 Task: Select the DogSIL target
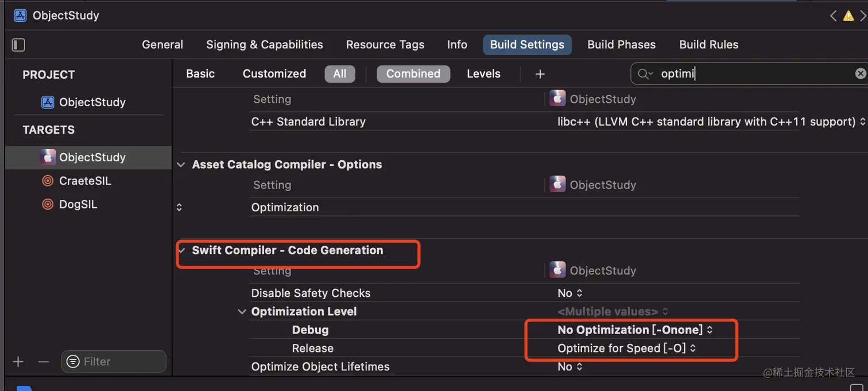coord(77,204)
